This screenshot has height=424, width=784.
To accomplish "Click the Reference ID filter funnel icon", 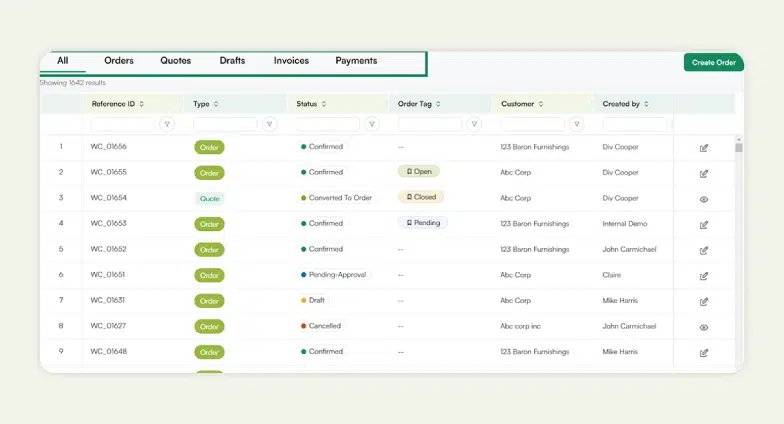I will 167,124.
